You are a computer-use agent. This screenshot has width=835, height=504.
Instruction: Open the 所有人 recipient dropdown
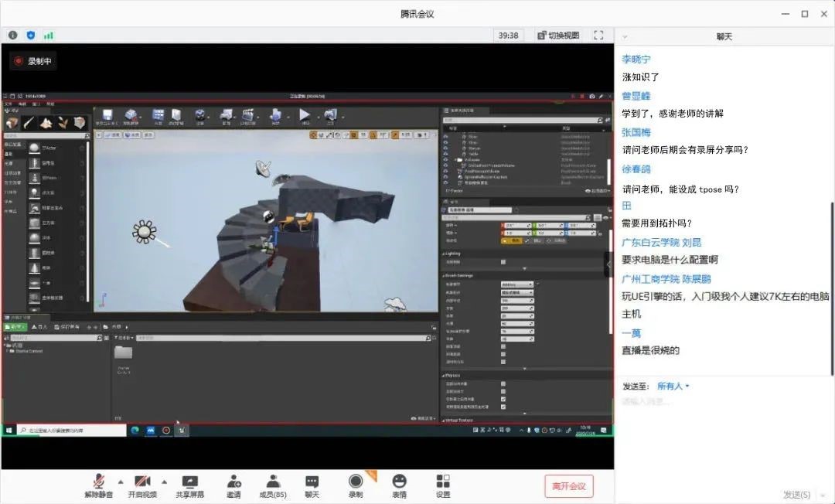pyautogui.click(x=673, y=386)
